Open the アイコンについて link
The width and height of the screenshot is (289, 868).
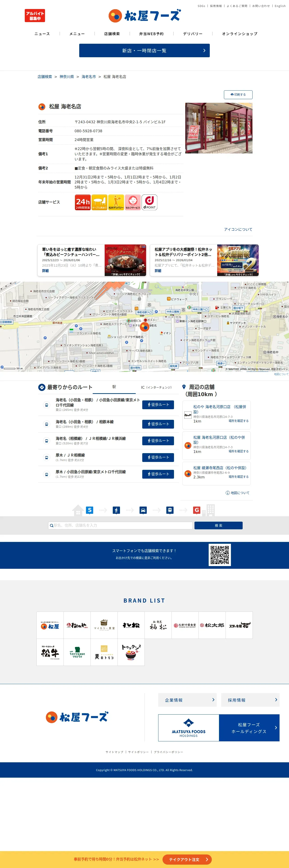click(x=238, y=229)
